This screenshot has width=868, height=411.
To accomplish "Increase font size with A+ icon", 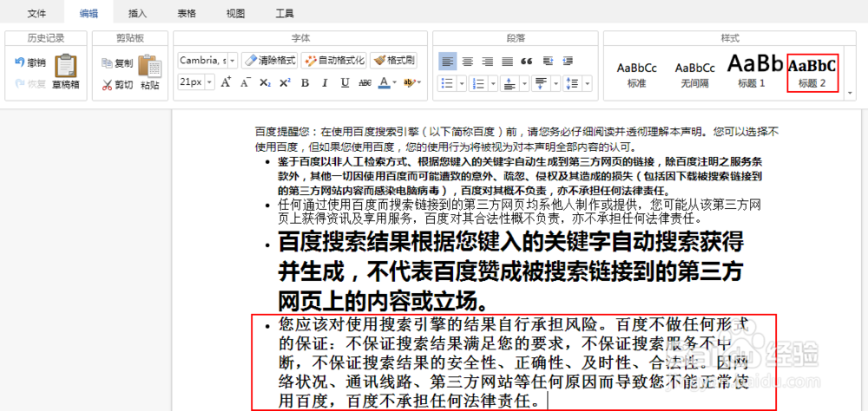I will coord(226,82).
